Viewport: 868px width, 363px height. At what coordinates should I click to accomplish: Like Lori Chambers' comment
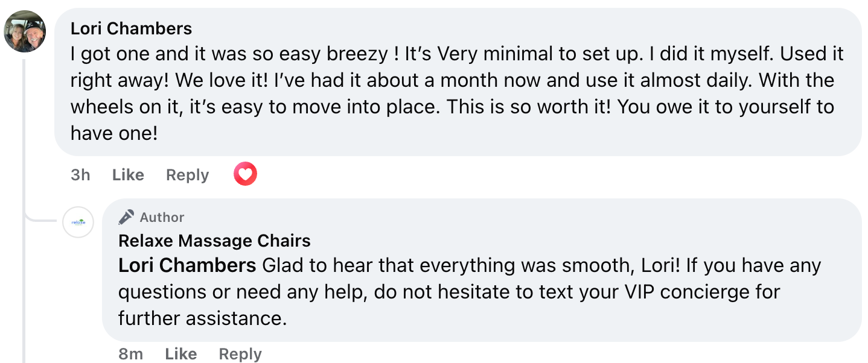(128, 175)
